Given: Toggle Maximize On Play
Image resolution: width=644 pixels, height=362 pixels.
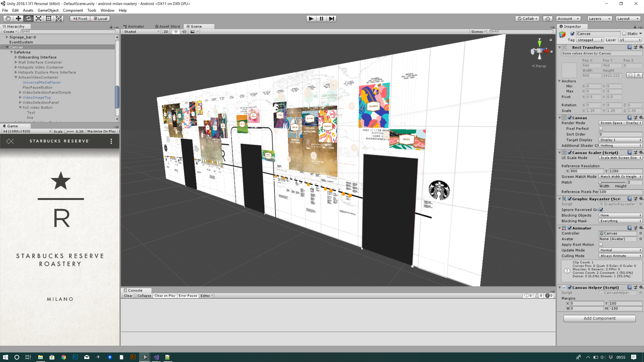Looking at the screenshot, I should point(102,131).
